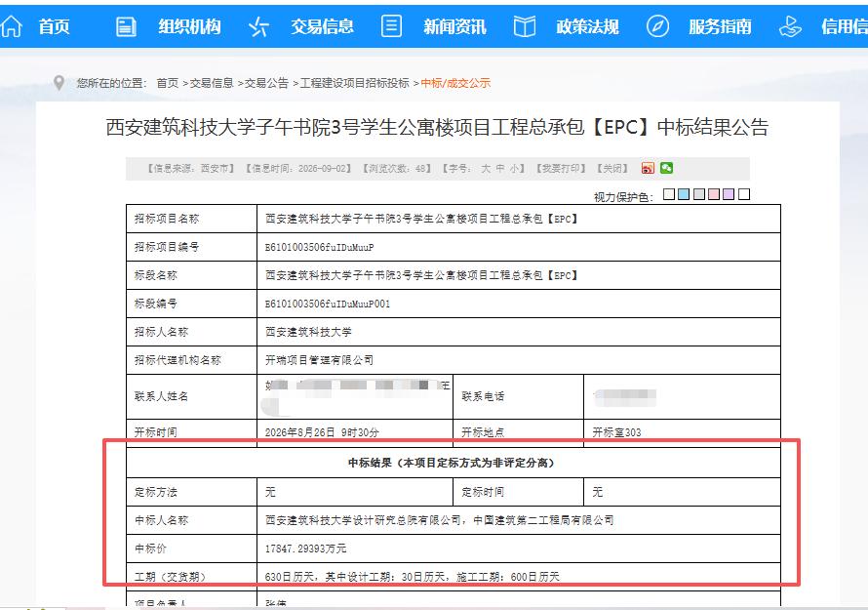Click the hand icon beside 信用信息
Image resolution: width=868 pixels, height=610 pixels.
[x=790, y=26]
